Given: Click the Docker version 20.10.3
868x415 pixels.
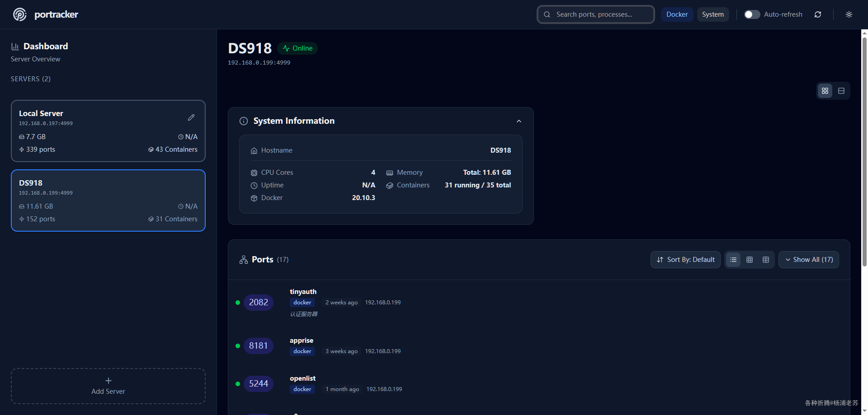Looking at the screenshot, I should (363, 198).
